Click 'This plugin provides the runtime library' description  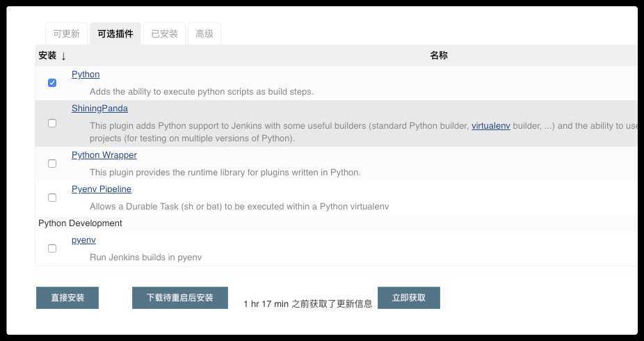pyautogui.click(x=225, y=173)
